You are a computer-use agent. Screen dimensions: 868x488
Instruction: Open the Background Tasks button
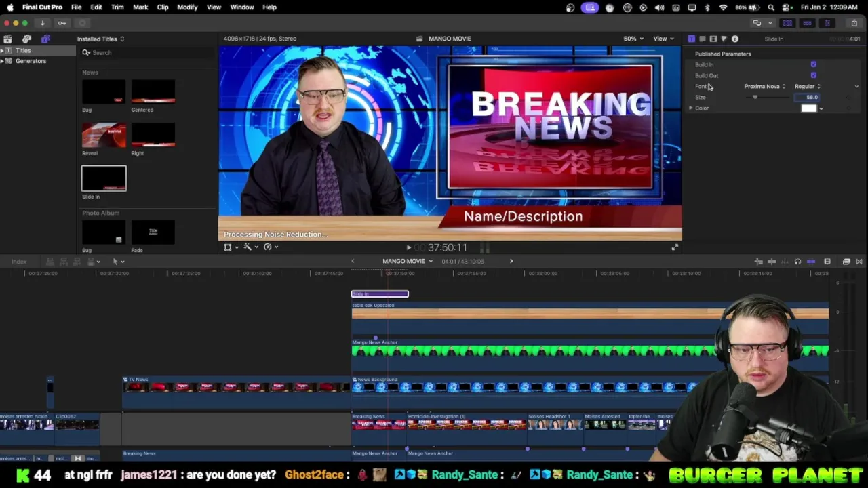82,23
